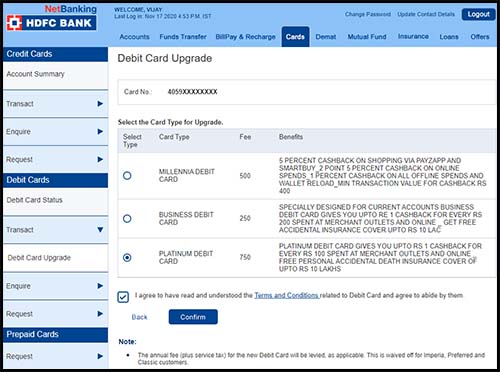Click the fee value 750

[x=245, y=257]
